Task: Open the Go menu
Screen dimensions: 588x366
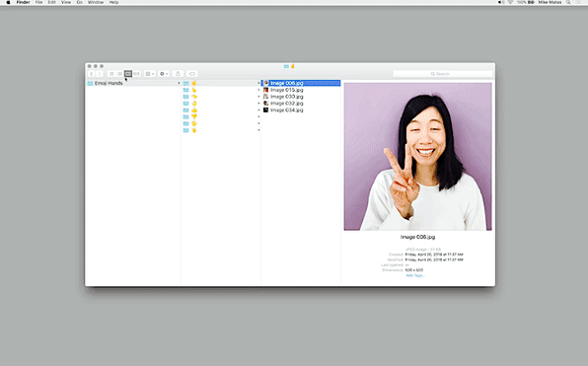Action: click(79, 2)
